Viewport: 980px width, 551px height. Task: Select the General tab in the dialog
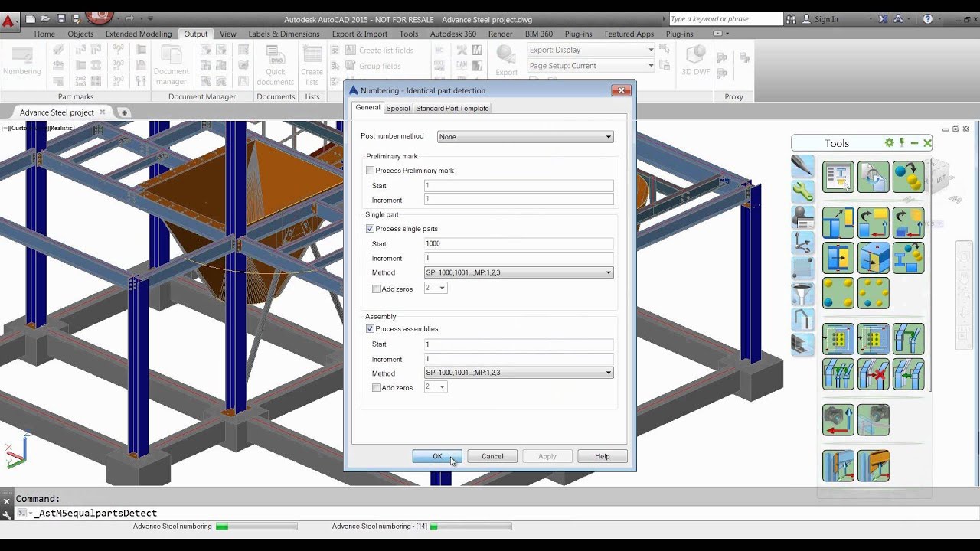click(x=367, y=108)
